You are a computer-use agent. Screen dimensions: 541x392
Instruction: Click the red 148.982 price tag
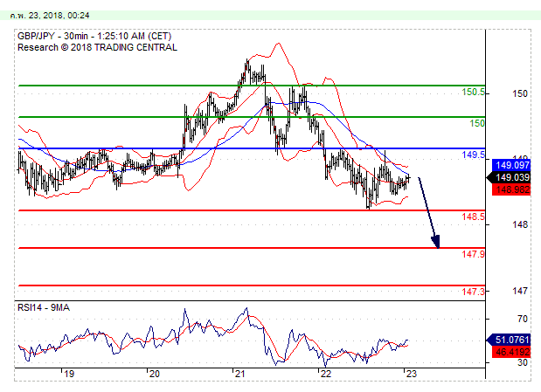pos(511,189)
